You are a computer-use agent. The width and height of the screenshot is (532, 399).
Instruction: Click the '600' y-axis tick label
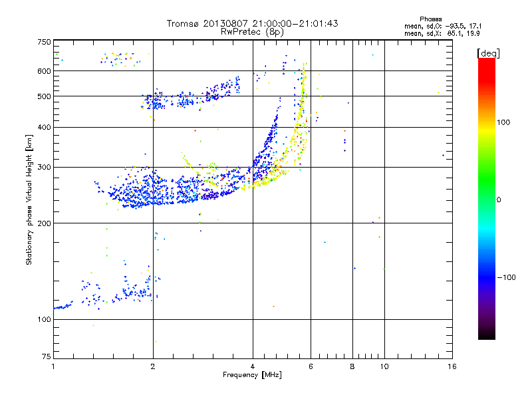(44, 71)
